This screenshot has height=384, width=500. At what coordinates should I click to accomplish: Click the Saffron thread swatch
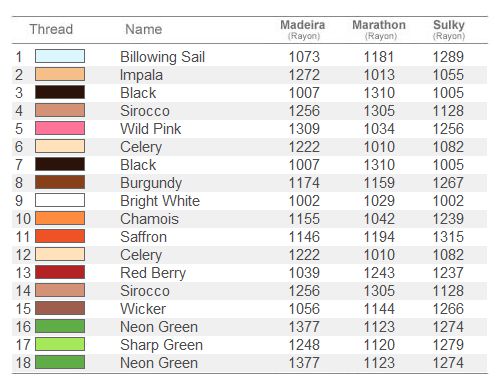[x=60, y=236]
